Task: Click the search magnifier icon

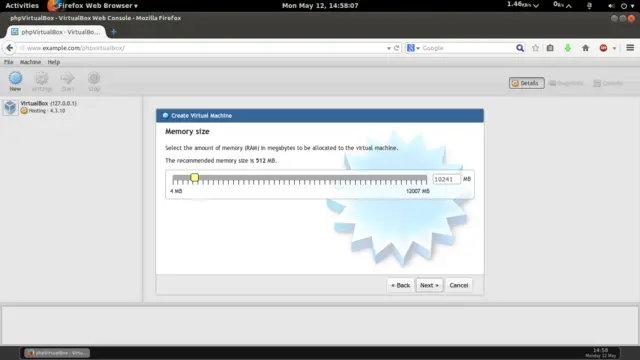Action: pyautogui.click(x=520, y=48)
